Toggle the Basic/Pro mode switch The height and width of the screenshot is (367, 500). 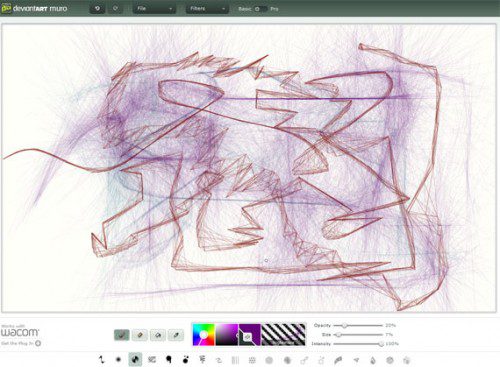(x=260, y=9)
